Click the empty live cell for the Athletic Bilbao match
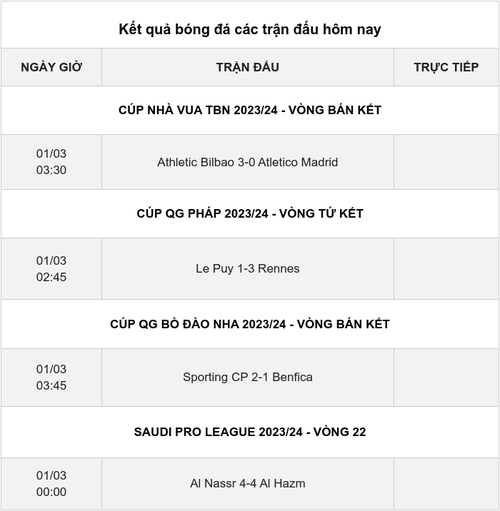The width and height of the screenshot is (500, 511). [446, 162]
